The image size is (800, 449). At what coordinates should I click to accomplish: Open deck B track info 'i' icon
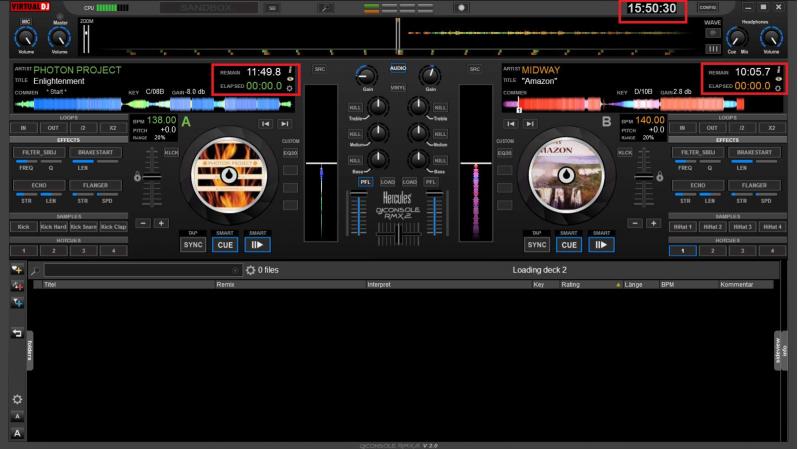[x=779, y=70]
